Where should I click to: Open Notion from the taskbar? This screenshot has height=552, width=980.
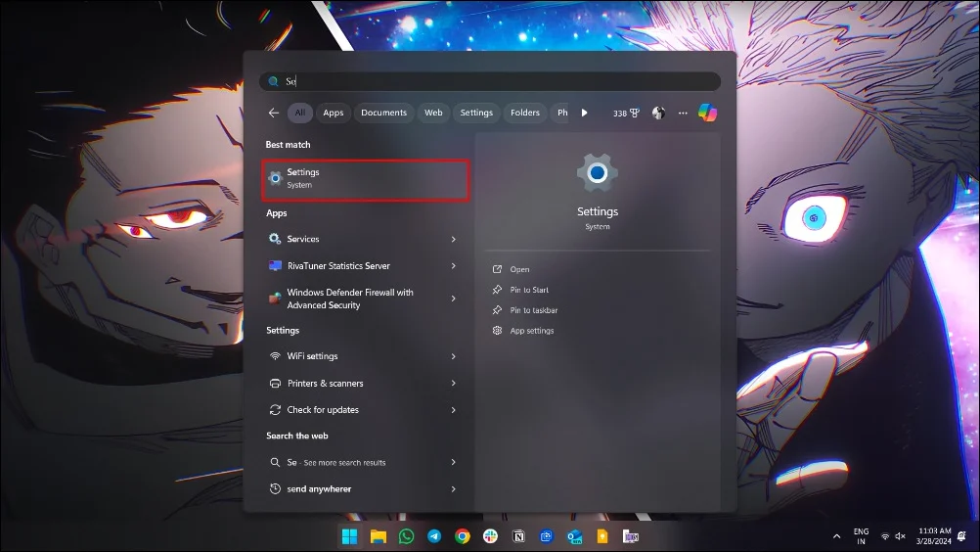coord(518,536)
